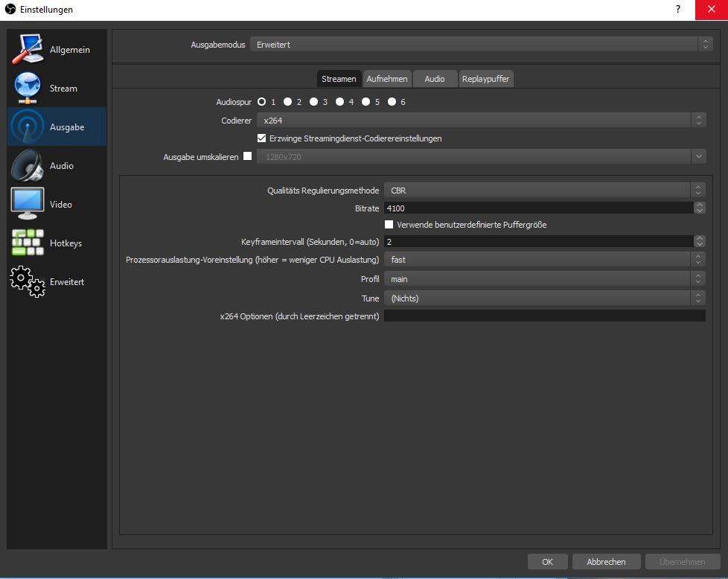Screen dimensions: 728x579
Task: Enable the Ausgabe umskalieren checkbox
Action: [x=247, y=156]
